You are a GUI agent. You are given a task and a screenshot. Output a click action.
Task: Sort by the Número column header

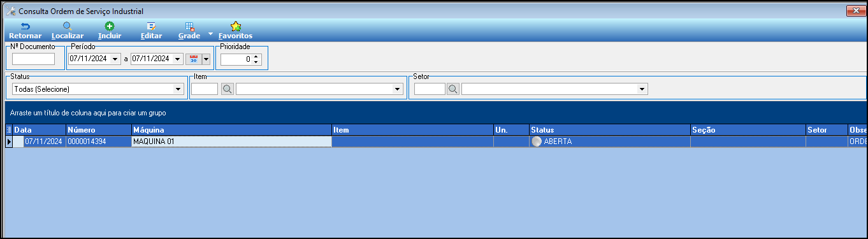98,130
